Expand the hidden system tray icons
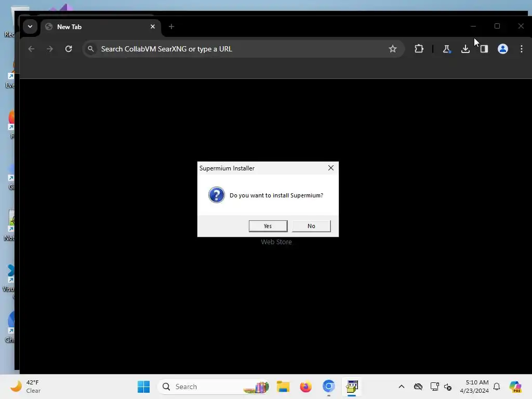The height and width of the screenshot is (399, 532). pyautogui.click(x=402, y=387)
